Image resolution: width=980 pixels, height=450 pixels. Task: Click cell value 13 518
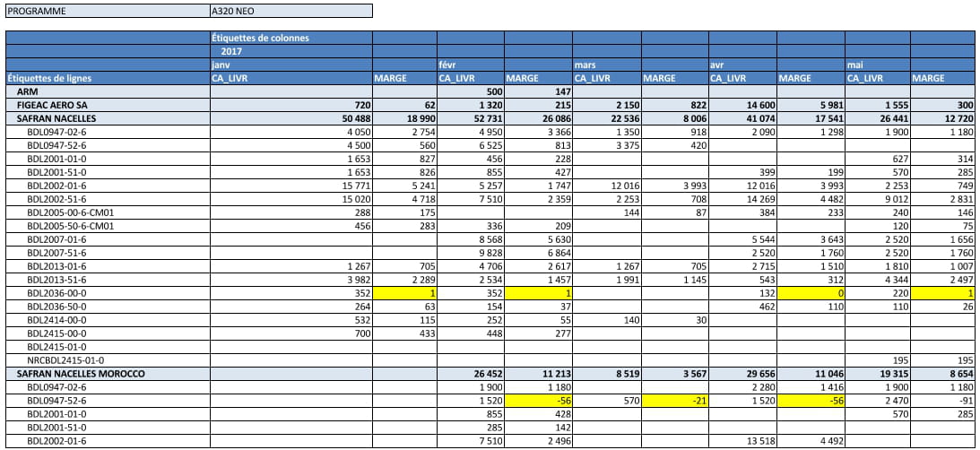click(x=742, y=441)
